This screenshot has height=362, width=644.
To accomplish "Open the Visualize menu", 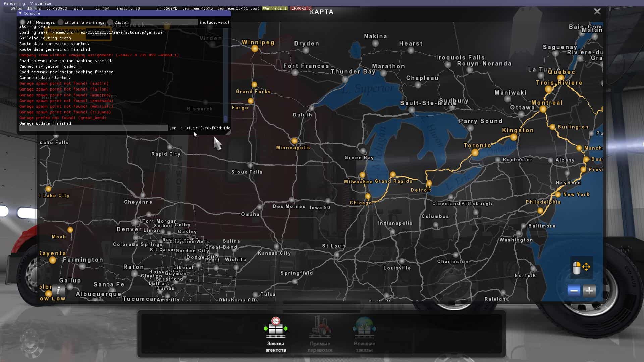I will pyautogui.click(x=40, y=3).
